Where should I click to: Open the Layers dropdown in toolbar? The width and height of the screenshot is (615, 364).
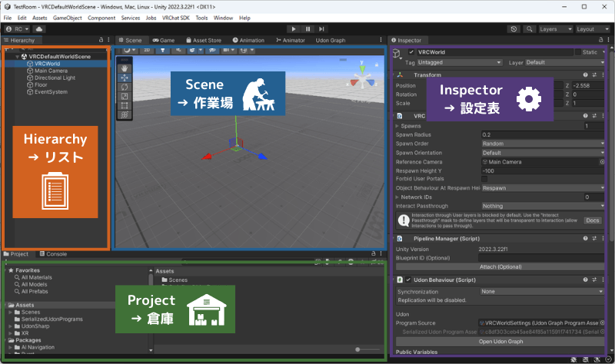coord(555,29)
